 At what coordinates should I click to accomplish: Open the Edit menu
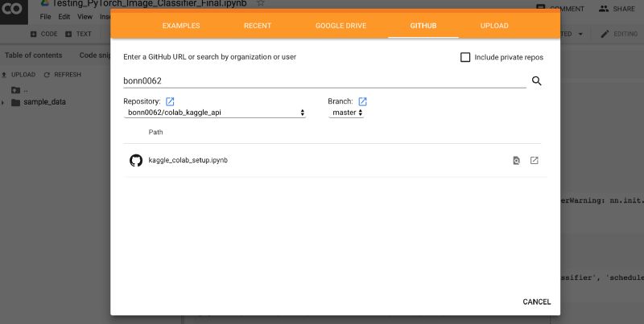click(64, 17)
